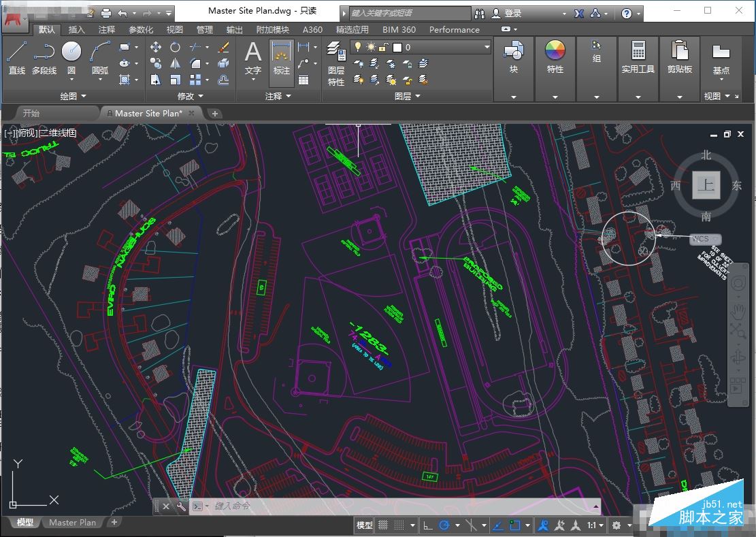Open the Master Plan layout tab
The image size is (756, 537).
tap(72, 523)
